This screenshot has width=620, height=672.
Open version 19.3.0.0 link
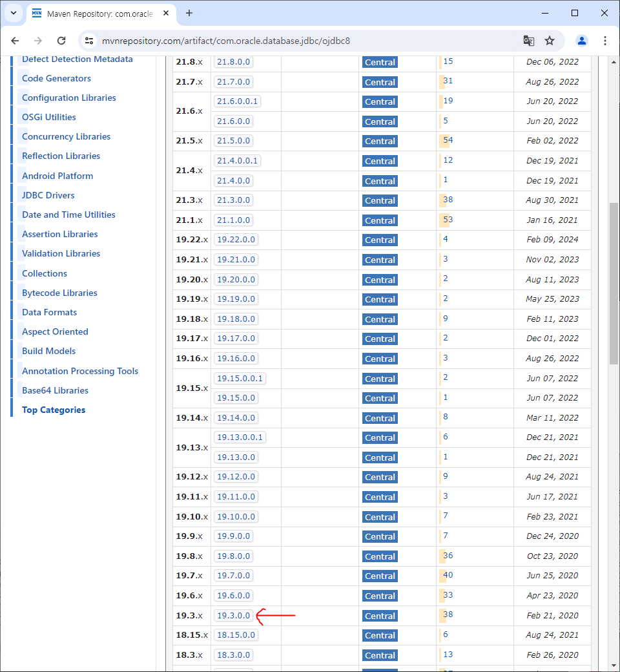tap(234, 615)
